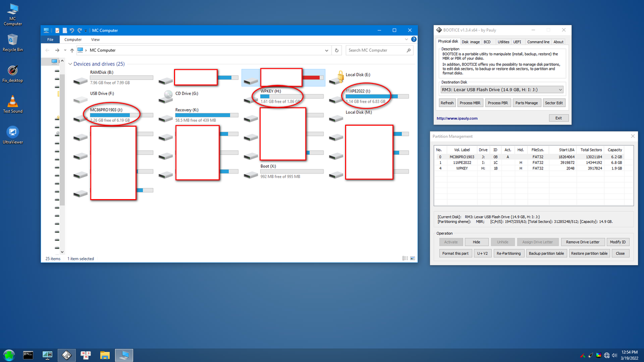Click the network globe tray icon
644x362 pixels.
607,355
